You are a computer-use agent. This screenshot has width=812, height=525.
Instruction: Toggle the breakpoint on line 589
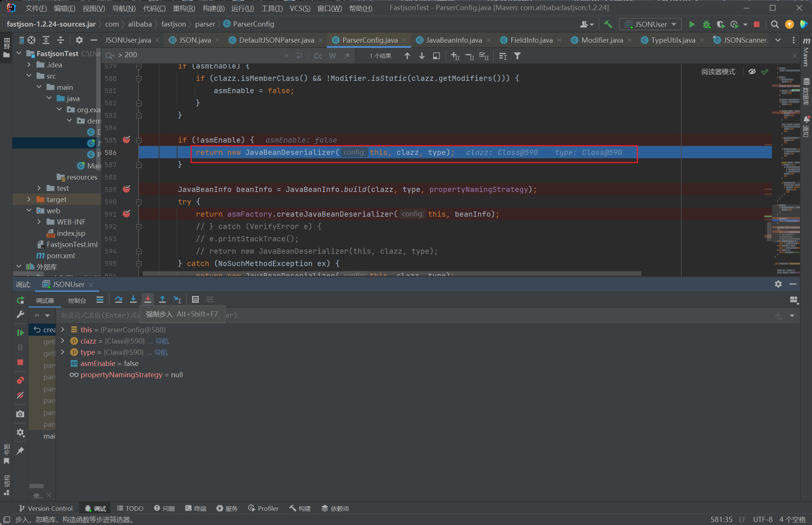(x=127, y=189)
